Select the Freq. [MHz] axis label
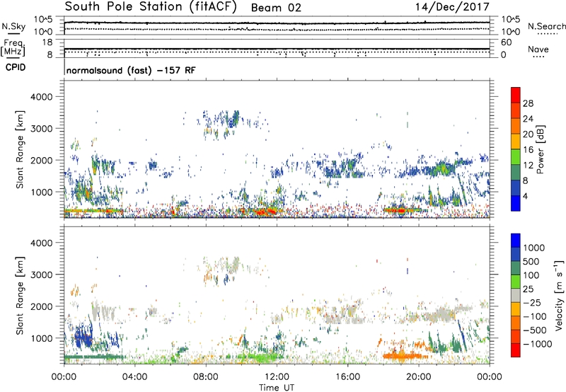Viewport: 566px width, 392px height. coord(13,47)
